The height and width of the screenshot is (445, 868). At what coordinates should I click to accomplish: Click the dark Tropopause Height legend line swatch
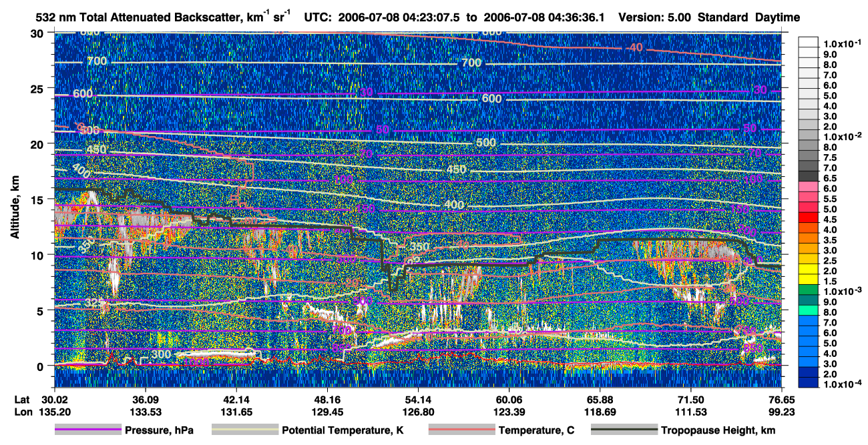point(625,430)
